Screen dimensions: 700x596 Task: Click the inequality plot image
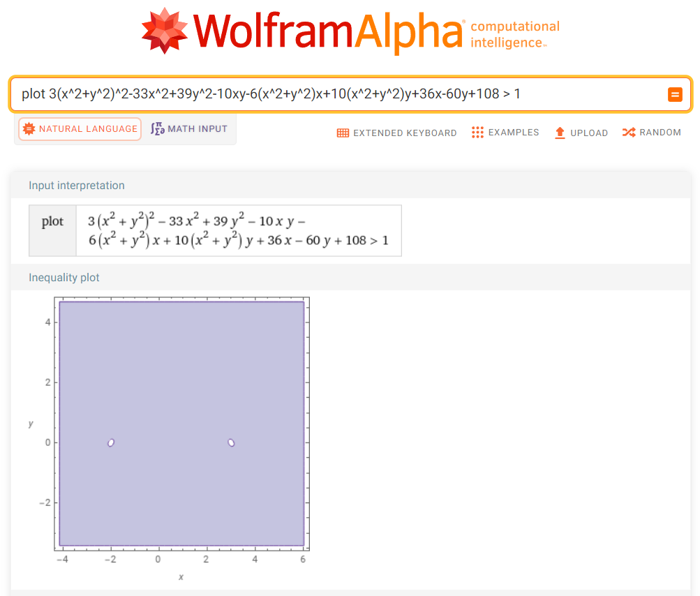pos(181,422)
